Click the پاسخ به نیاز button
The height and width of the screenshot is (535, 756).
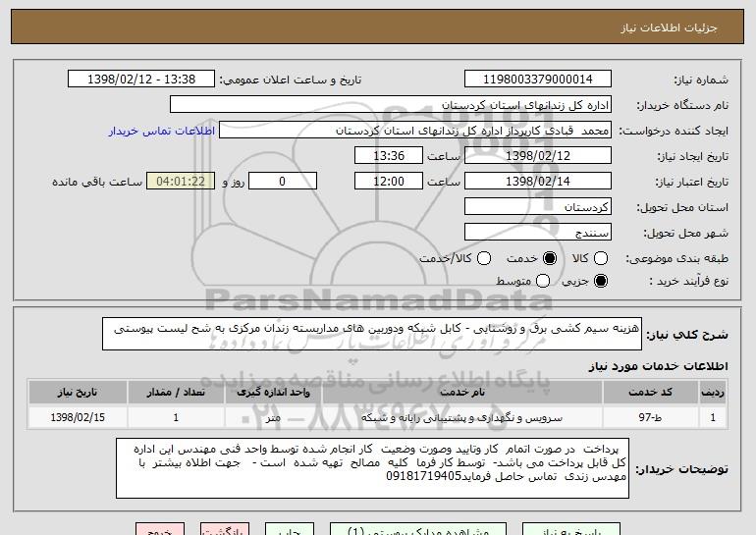pyautogui.click(x=571, y=529)
